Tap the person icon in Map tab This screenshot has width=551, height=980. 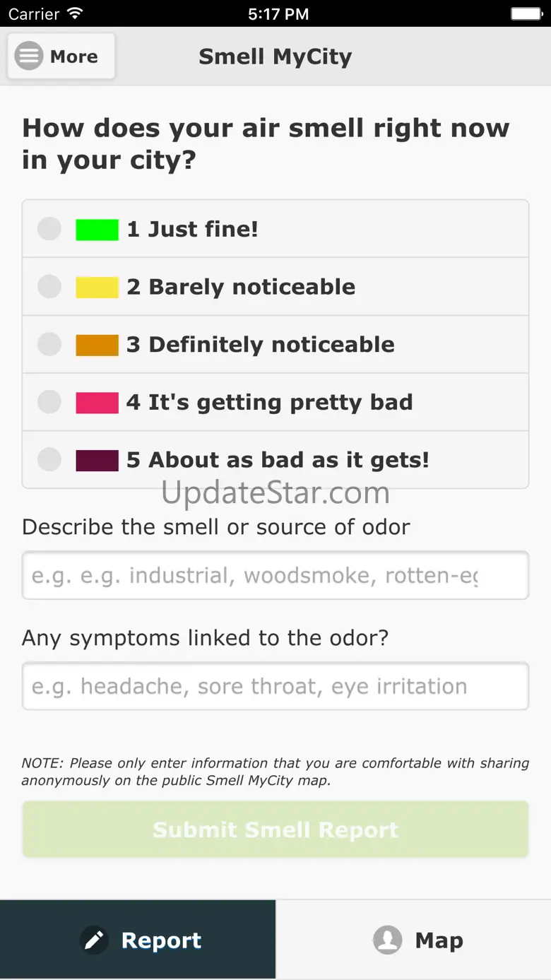pyautogui.click(x=387, y=940)
